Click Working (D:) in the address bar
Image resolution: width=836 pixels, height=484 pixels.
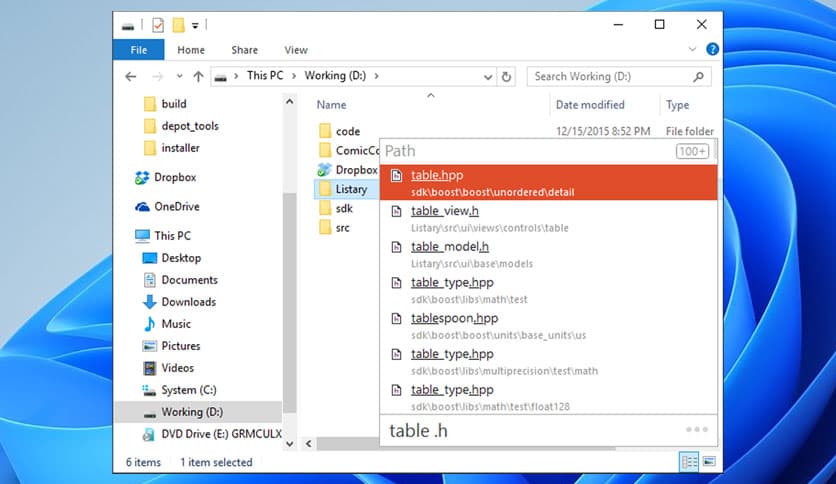click(335, 76)
